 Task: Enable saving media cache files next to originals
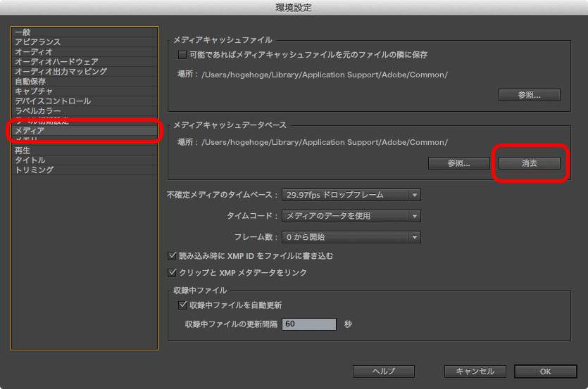pos(182,55)
